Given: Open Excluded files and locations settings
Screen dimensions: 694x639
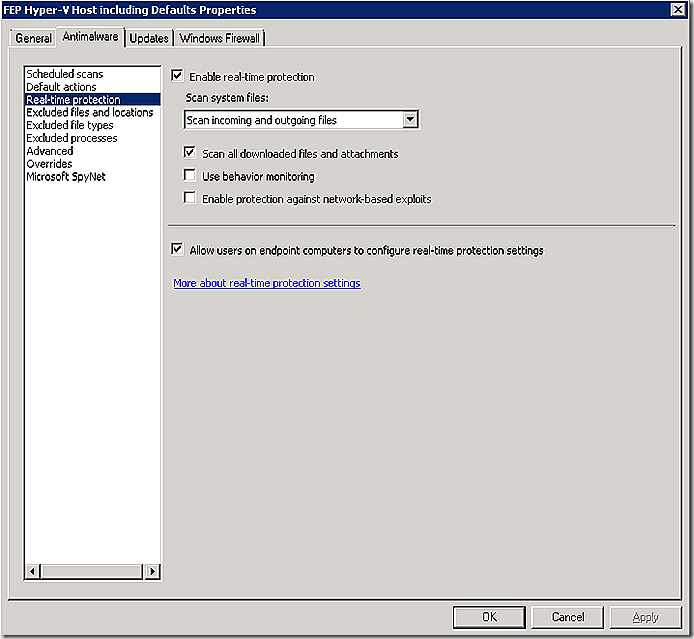Looking at the screenshot, I should point(93,112).
